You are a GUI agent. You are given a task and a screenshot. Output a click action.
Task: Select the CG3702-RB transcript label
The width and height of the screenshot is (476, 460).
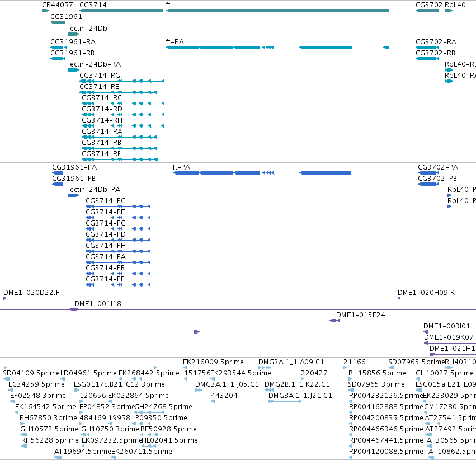pyautogui.click(x=435, y=53)
